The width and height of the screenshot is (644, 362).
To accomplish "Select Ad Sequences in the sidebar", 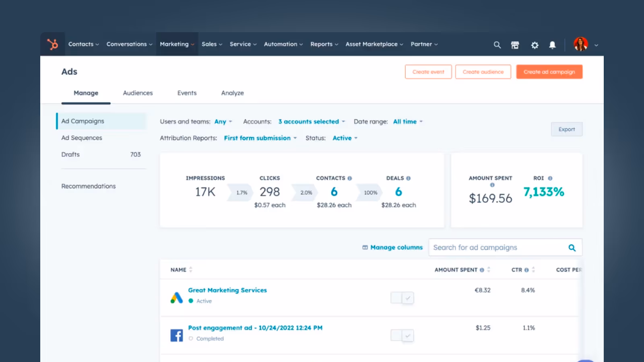I will pos(82,138).
